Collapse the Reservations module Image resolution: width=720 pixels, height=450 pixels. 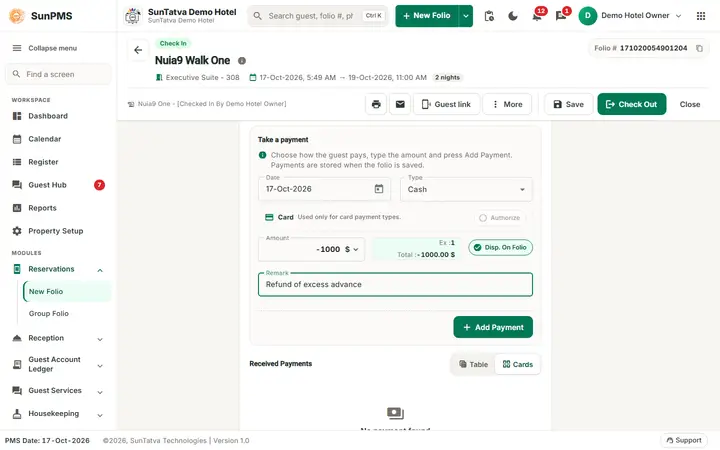click(x=100, y=270)
